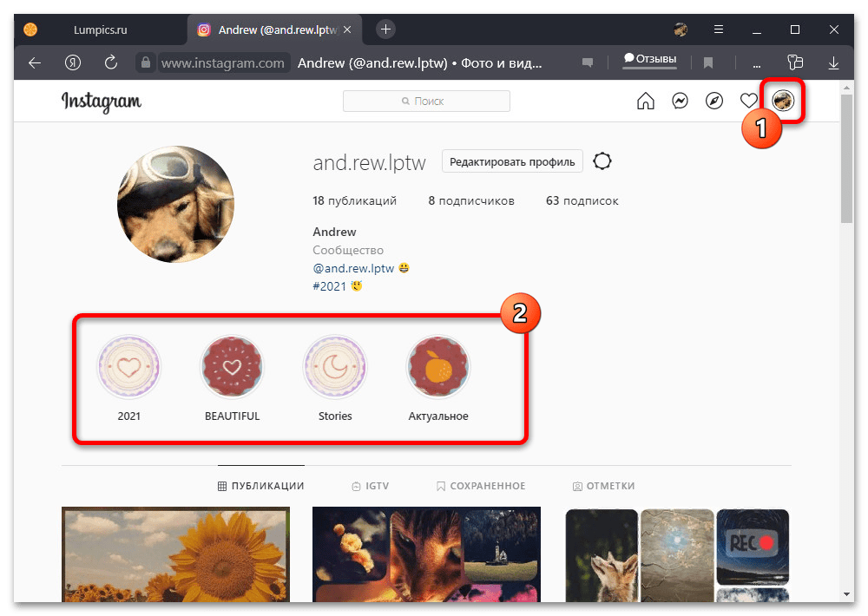
Task: Click the Поиск search field
Action: (426, 102)
